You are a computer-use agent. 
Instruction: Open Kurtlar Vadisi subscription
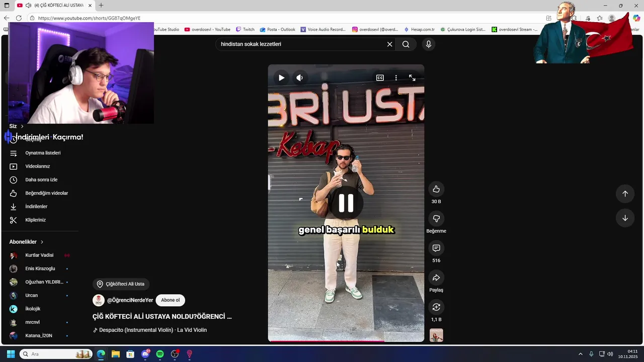[39, 255]
